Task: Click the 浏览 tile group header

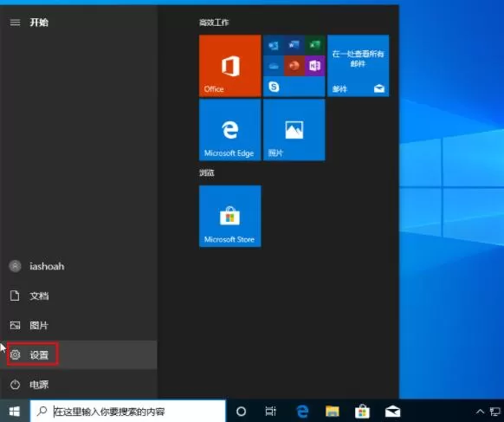Action: pyautogui.click(x=207, y=172)
